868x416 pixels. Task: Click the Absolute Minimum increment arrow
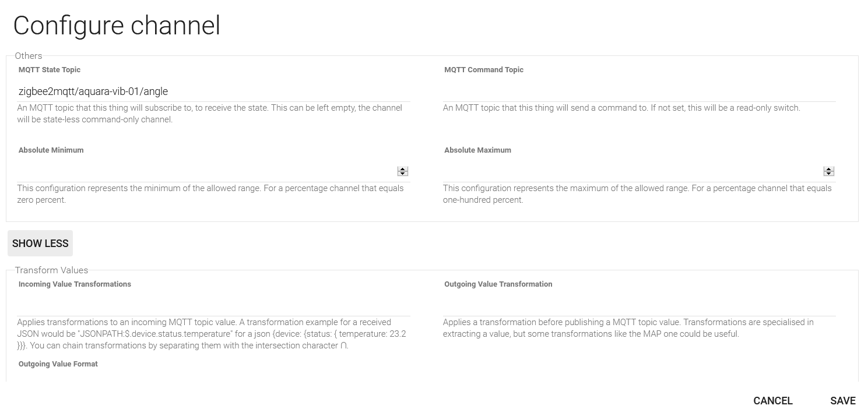[x=402, y=169]
